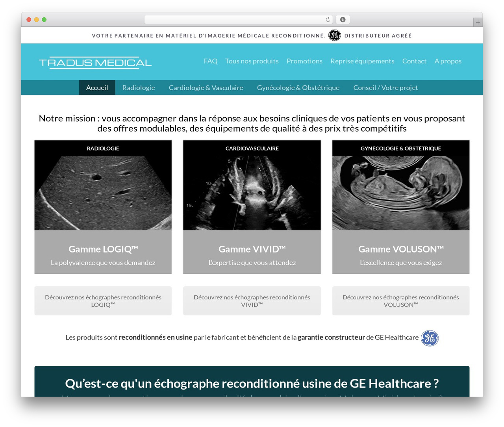Click the CARDIOVASCULAIRE card label
The image size is (504, 427).
click(252, 149)
